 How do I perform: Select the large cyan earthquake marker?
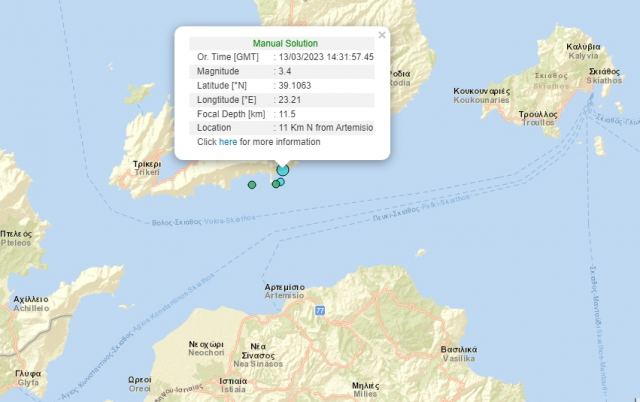[x=282, y=170]
